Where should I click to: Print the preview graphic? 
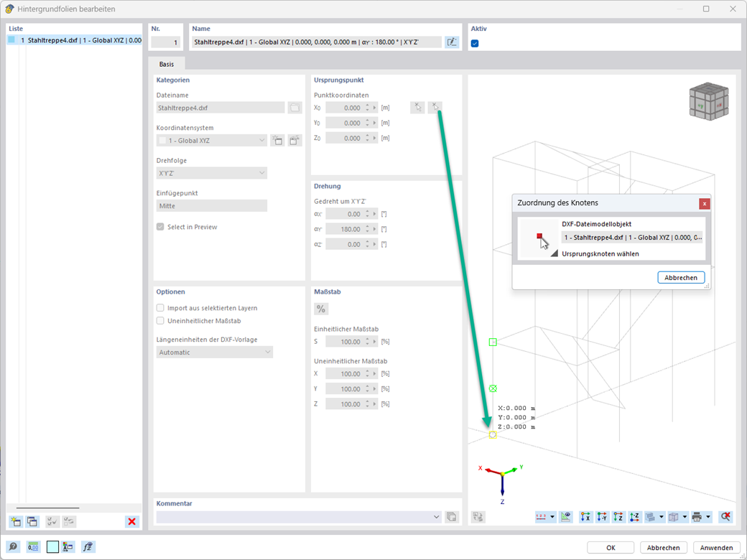[x=697, y=517]
